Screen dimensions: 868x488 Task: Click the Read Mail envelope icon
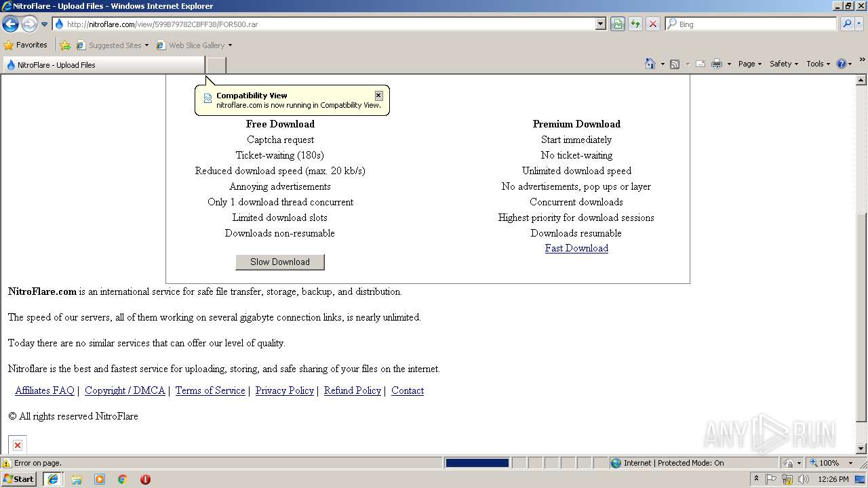click(x=701, y=64)
